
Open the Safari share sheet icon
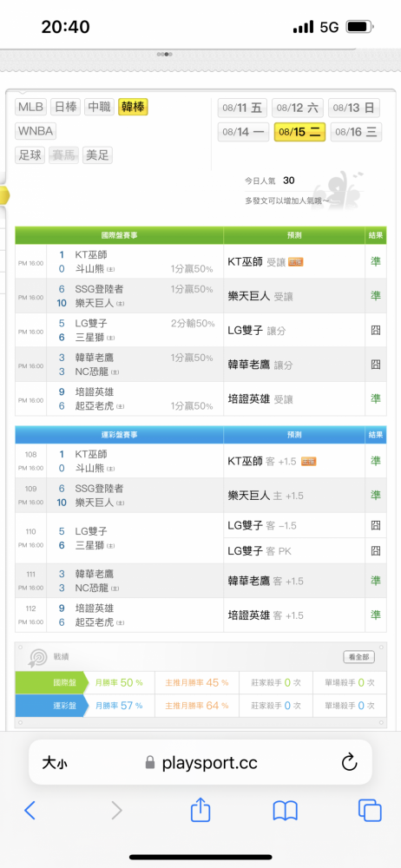[200, 809]
